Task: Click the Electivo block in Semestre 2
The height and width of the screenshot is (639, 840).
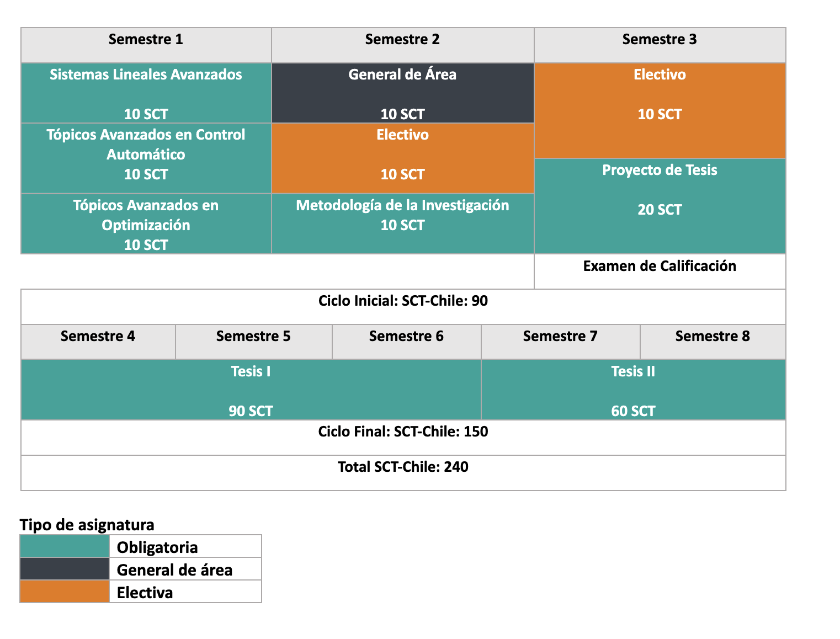Action: pyautogui.click(x=402, y=157)
